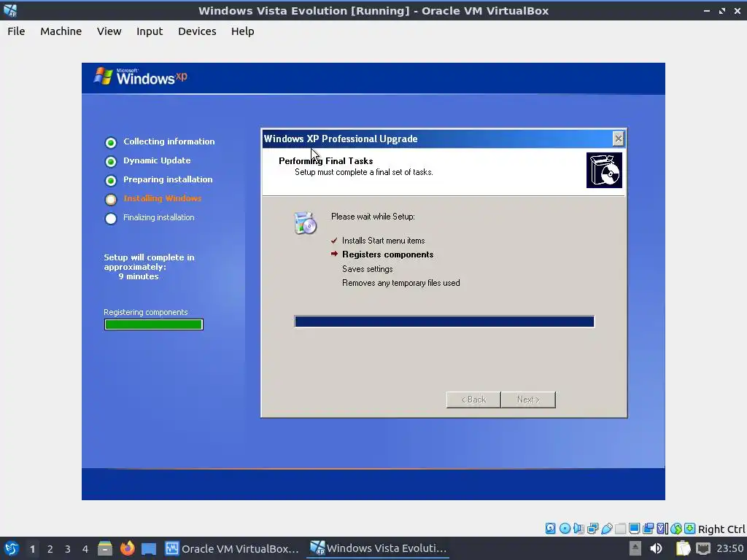Click the display status icon
This screenshot has width=747, height=560.
[634, 528]
